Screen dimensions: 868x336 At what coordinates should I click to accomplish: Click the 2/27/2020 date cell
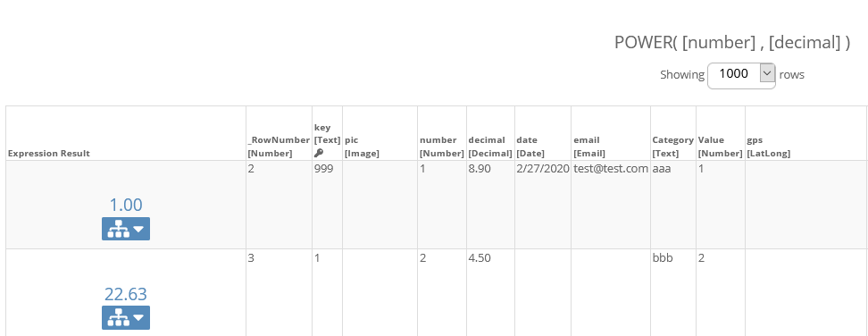coord(543,169)
